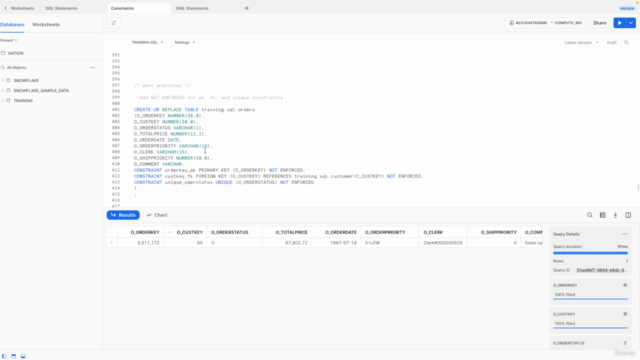Open the O_CUSTKEY column options menu
Image resolution: width=640 pixels, height=360 pixels.
(169, 232)
